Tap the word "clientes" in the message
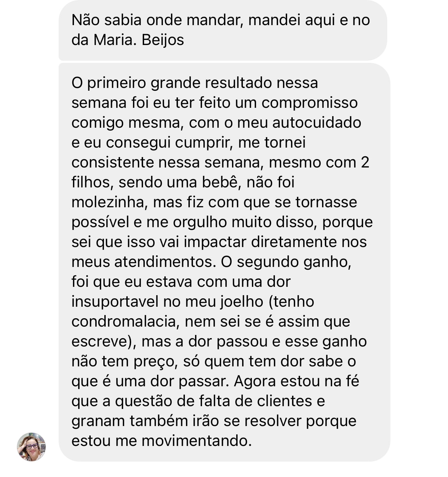The width and height of the screenshot is (448, 477). click(284, 401)
